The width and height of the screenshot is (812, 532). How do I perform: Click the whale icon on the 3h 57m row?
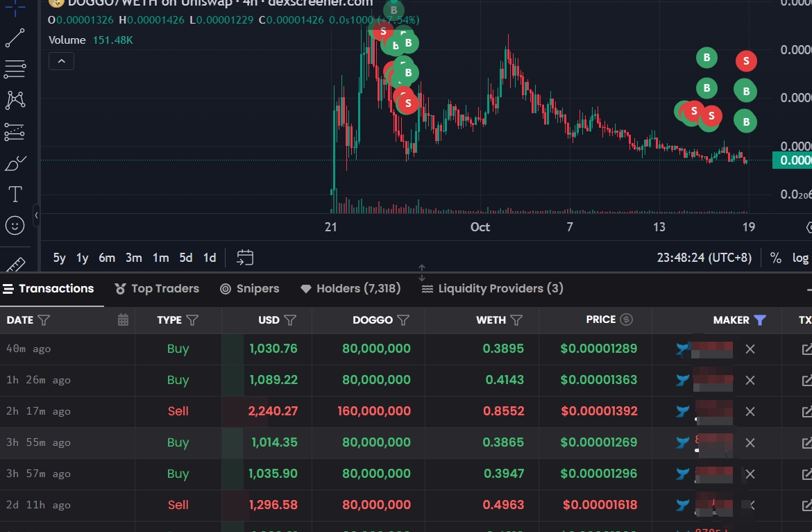[x=682, y=474]
